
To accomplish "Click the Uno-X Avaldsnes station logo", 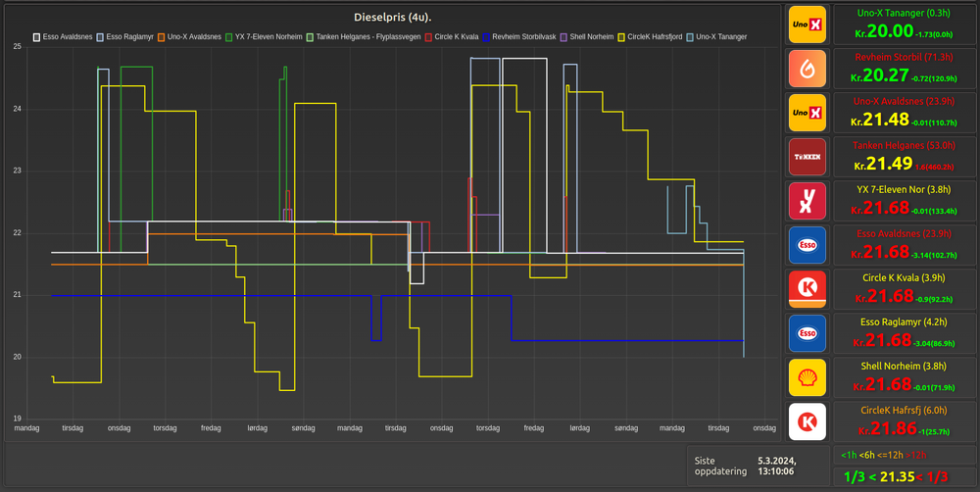I will [808, 113].
